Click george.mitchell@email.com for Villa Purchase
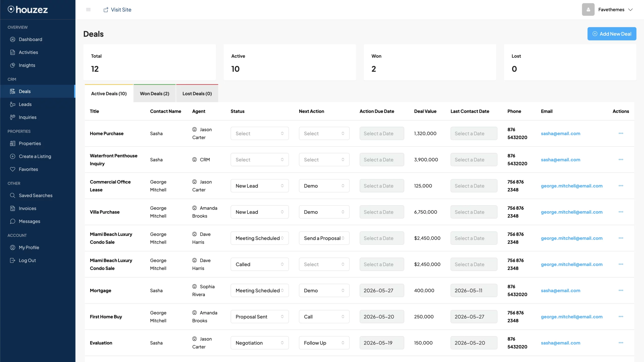 [572, 212]
